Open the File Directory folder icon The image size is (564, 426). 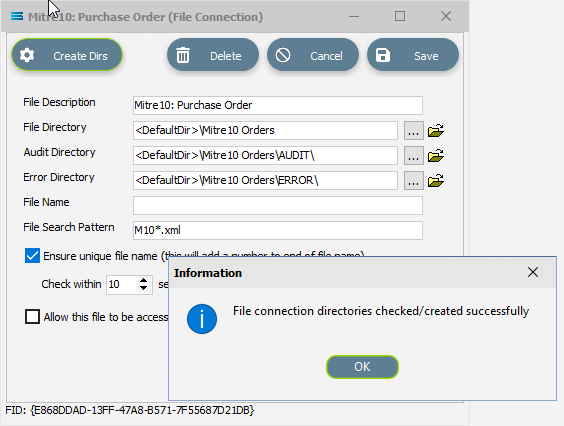(436, 131)
